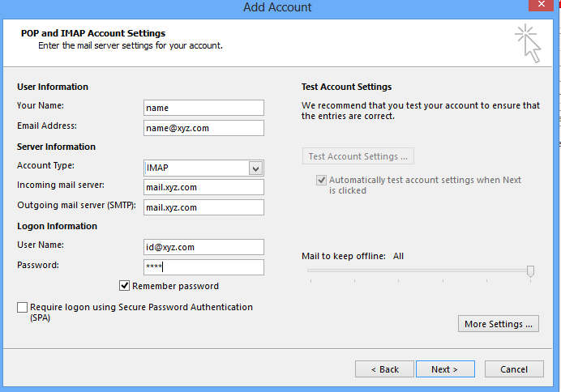561x392 pixels.
Task: Click the cursor sparkle icon in header
Action: 527,42
